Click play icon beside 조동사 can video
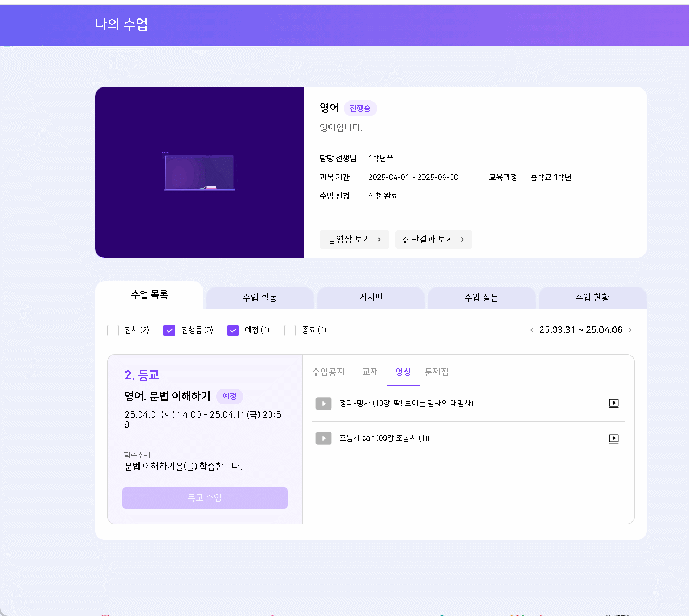The height and width of the screenshot is (616, 689). (324, 438)
